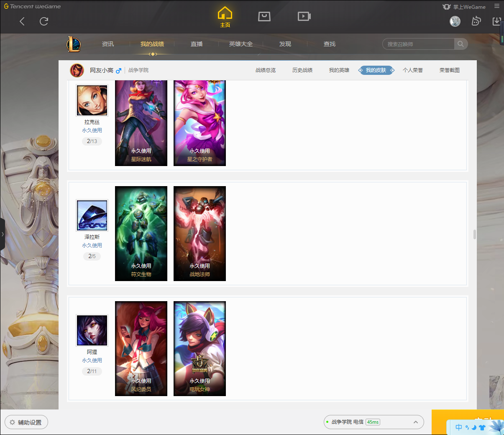
Task: Expand the 战争学院 电信 server selector
Action: tap(415, 422)
